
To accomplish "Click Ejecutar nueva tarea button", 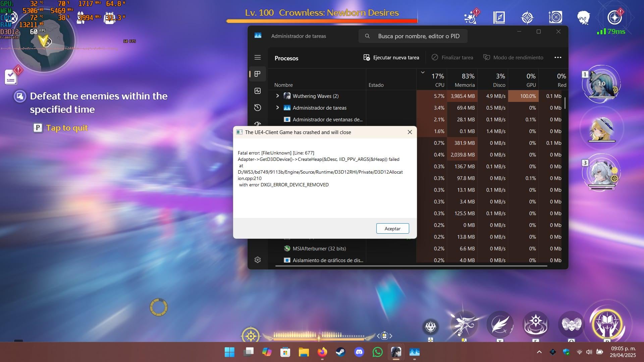I will [391, 58].
